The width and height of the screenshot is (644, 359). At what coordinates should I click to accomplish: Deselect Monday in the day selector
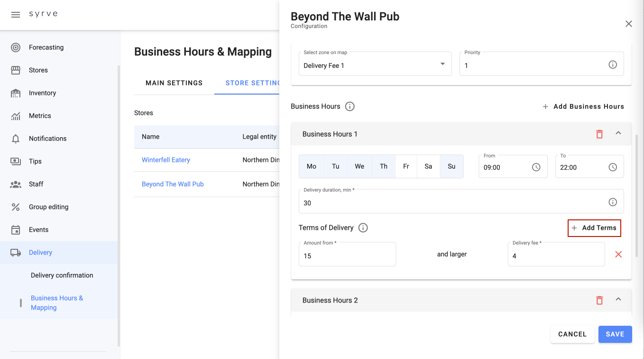[312, 166]
